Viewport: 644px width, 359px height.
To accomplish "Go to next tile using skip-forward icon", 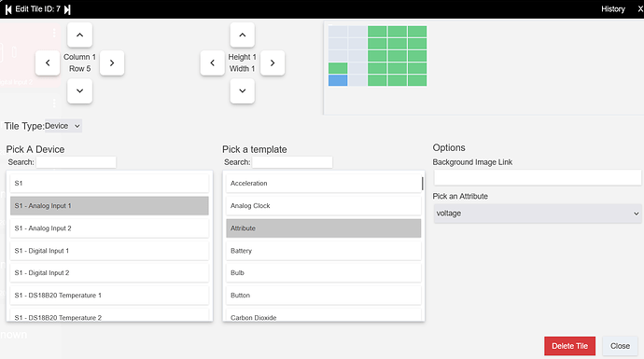I will (x=67, y=9).
